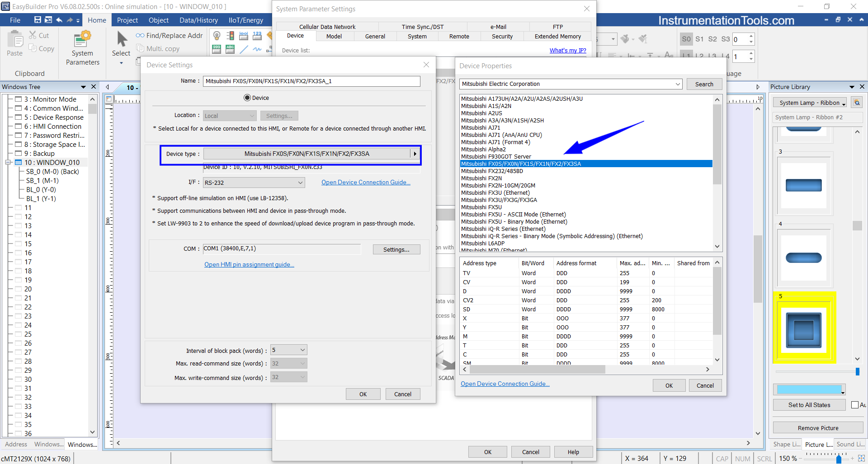This screenshot has width=868, height=464.
Task: Click the Undo arrow in title bar
Action: tap(59, 20)
